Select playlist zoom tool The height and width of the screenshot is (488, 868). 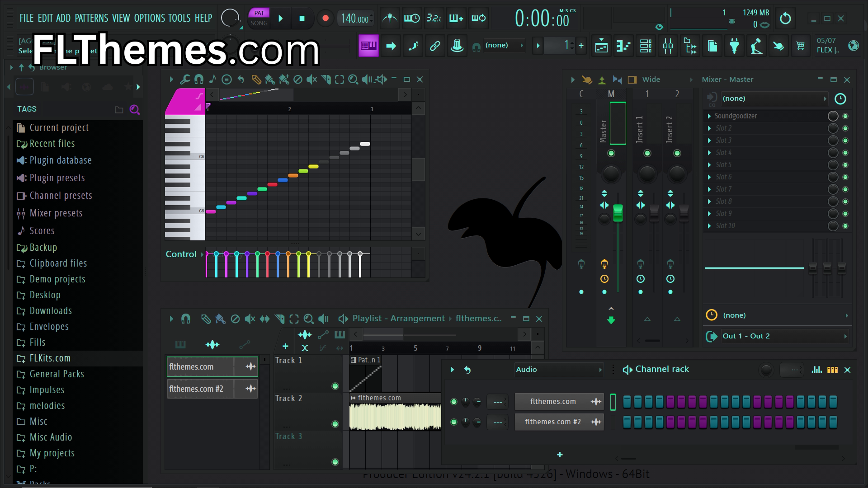click(308, 319)
